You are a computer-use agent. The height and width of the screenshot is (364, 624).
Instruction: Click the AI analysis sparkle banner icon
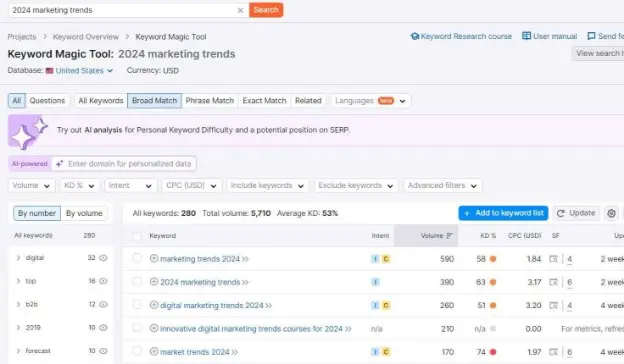coord(28,132)
